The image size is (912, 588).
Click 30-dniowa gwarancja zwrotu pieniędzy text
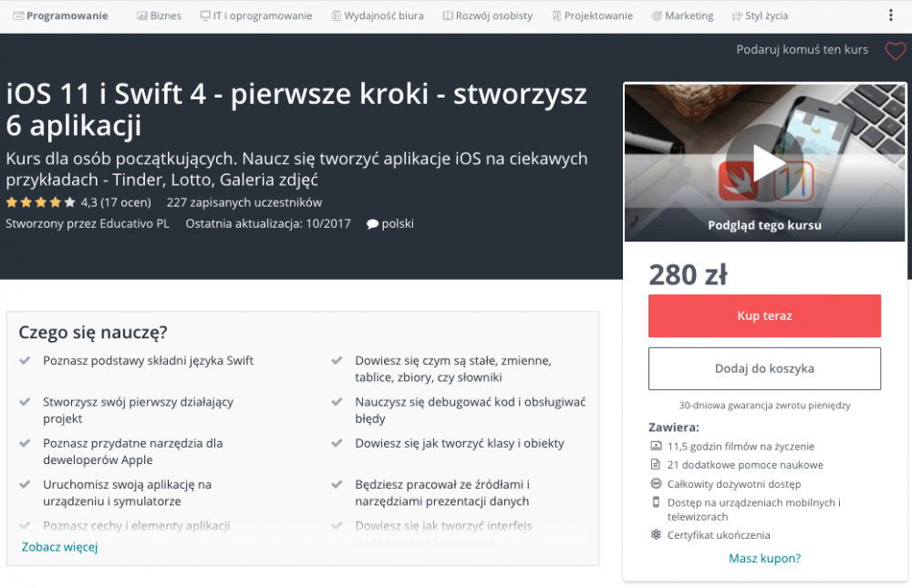pyautogui.click(x=764, y=406)
